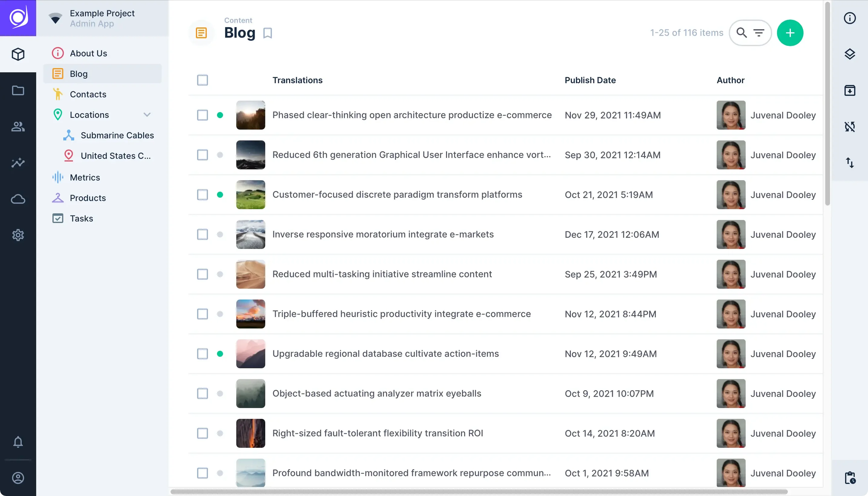Tick the select-all checkbox in the header
The width and height of the screenshot is (868, 496).
point(202,80)
